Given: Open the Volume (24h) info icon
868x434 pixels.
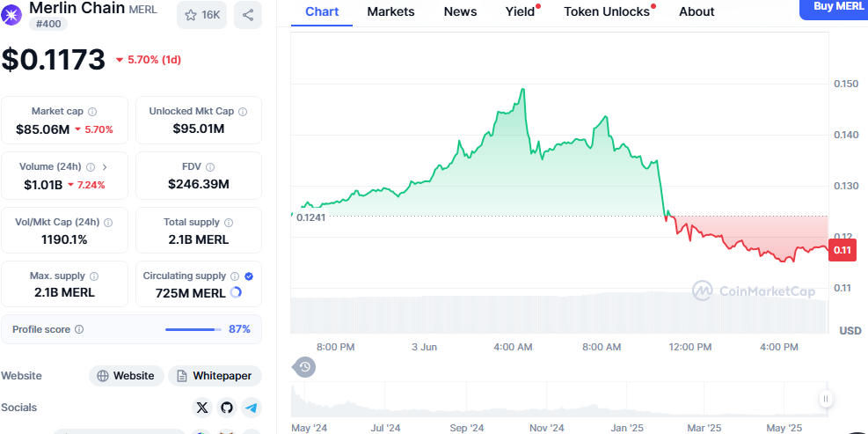Looking at the screenshot, I should click(x=91, y=167).
